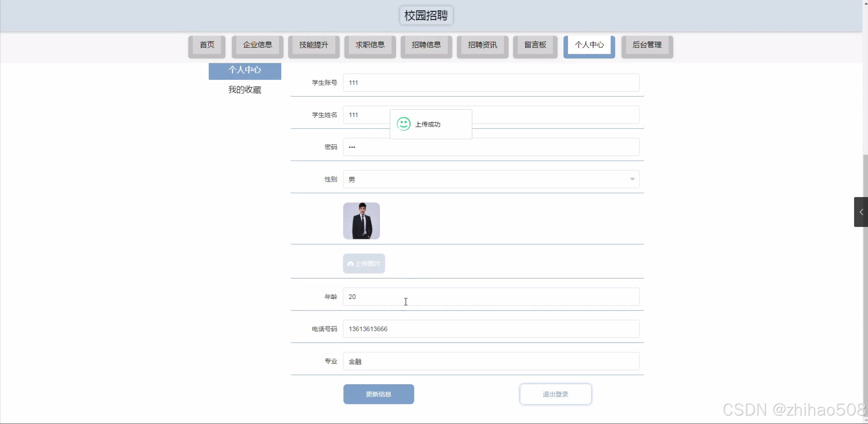The width and height of the screenshot is (868, 424).
Task: Open 求职信息 tab
Action: [370, 45]
